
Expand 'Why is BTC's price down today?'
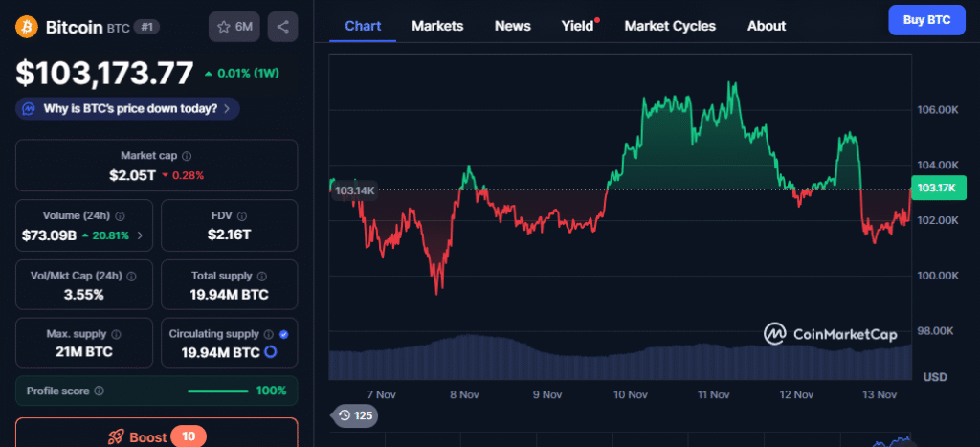pyautogui.click(x=127, y=108)
